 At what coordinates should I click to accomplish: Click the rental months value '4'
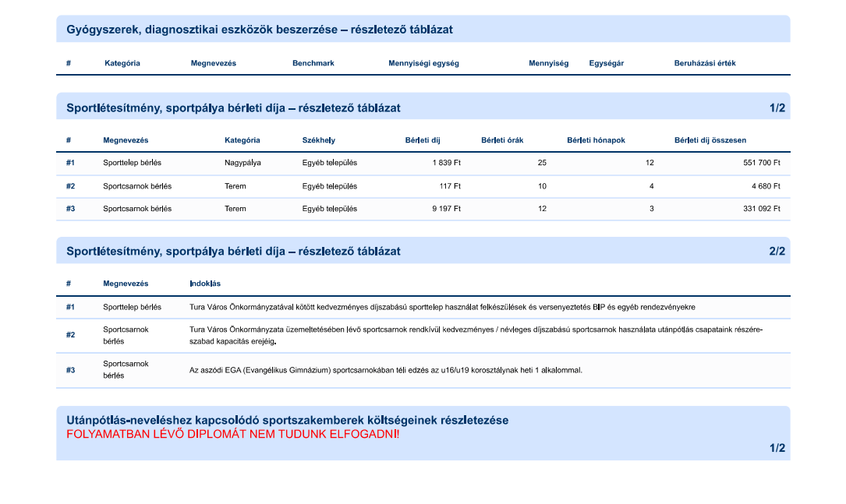pyautogui.click(x=651, y=186)
